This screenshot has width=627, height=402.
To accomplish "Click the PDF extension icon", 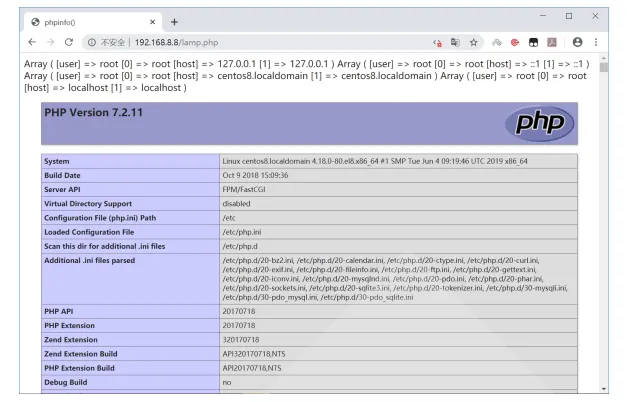I will pyautogui.click(x=552, y=42).
